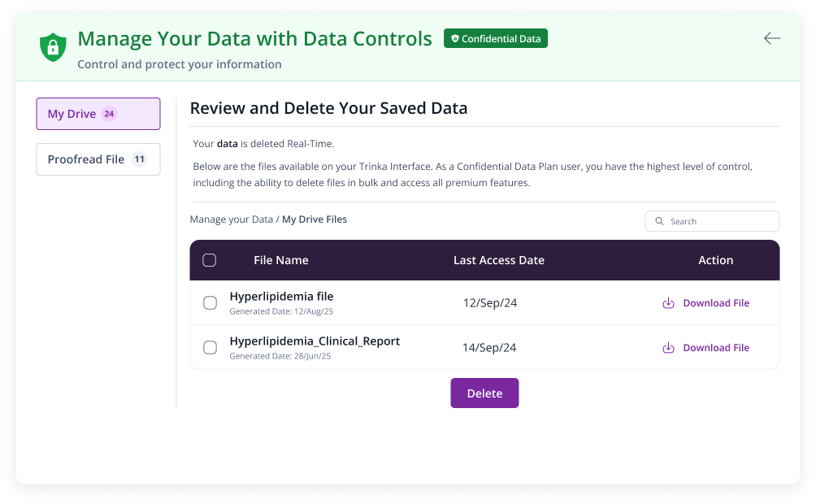Screen dimensions: 816x504
Task: Click the shield icon next to page title
Action: tap(53, 47)
